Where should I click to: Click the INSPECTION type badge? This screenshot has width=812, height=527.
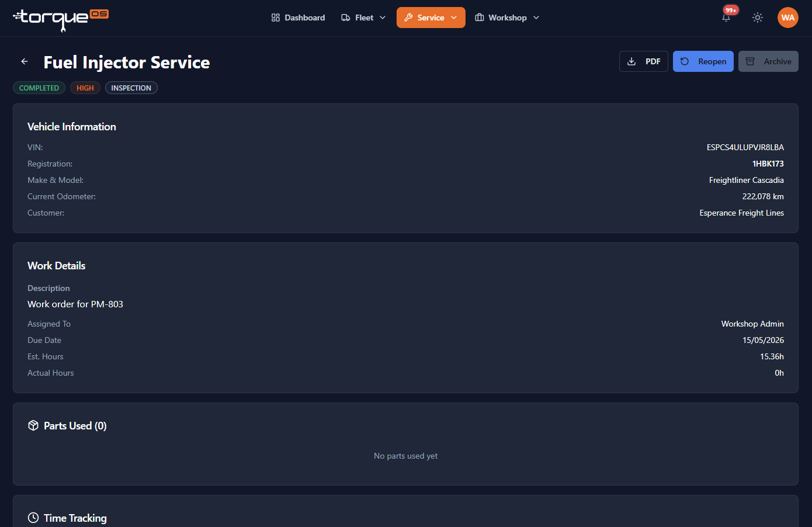click(x=131, y=88)
